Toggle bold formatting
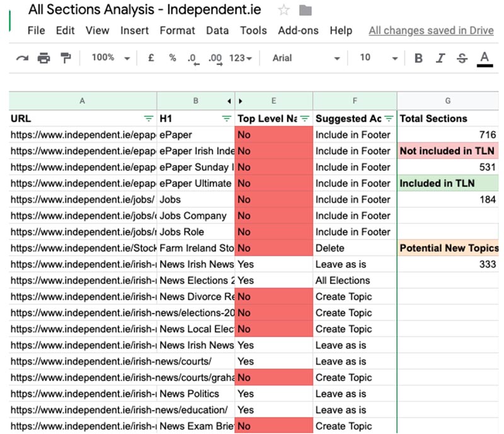The image size is (504, 434). [418, 58]
